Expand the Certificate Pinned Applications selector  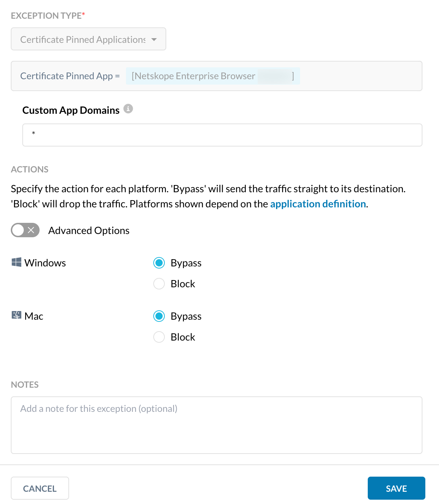click(x=88, y=39)
